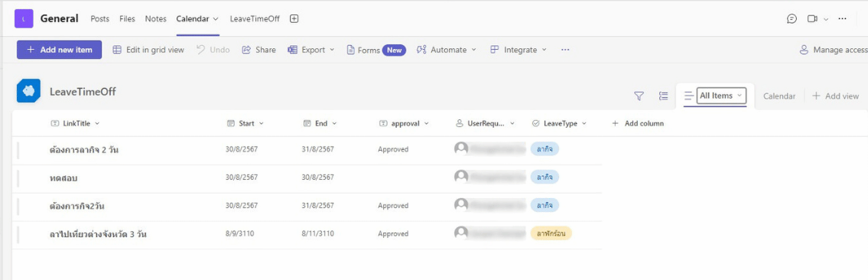Open End column header menu

pyautogui.click(x=320, y=123)
